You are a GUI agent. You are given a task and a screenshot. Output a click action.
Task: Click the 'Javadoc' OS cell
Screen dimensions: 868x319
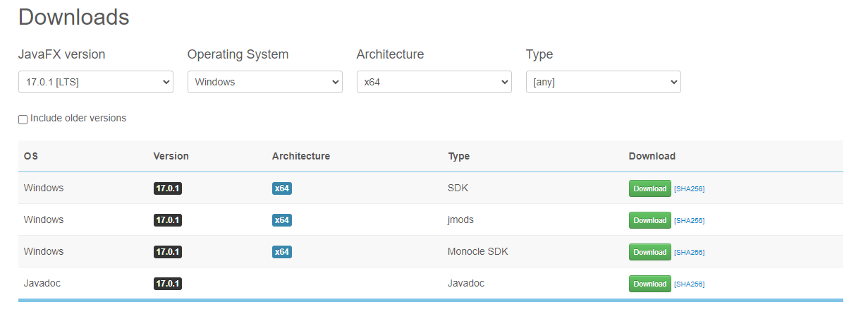42,283
